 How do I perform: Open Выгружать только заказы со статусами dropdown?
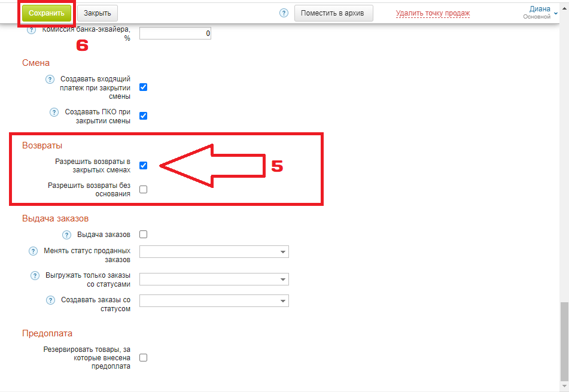tap(214, 279)
